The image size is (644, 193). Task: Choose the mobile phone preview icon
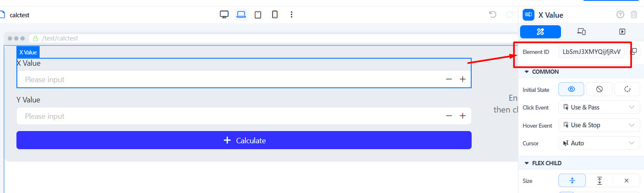pyautogui.click(x=275, y=15)
